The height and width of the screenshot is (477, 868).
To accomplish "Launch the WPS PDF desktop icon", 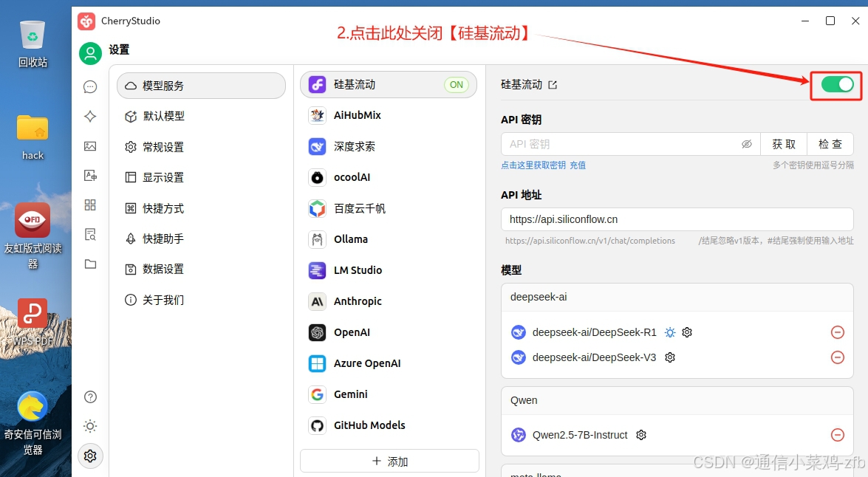I will coord(33,322).
